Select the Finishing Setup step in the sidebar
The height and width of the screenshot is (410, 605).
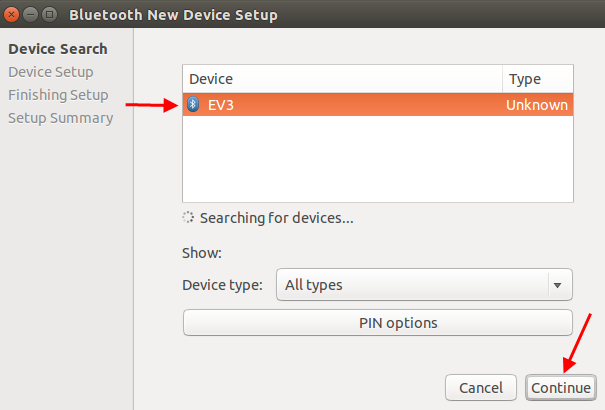(58, 95)
